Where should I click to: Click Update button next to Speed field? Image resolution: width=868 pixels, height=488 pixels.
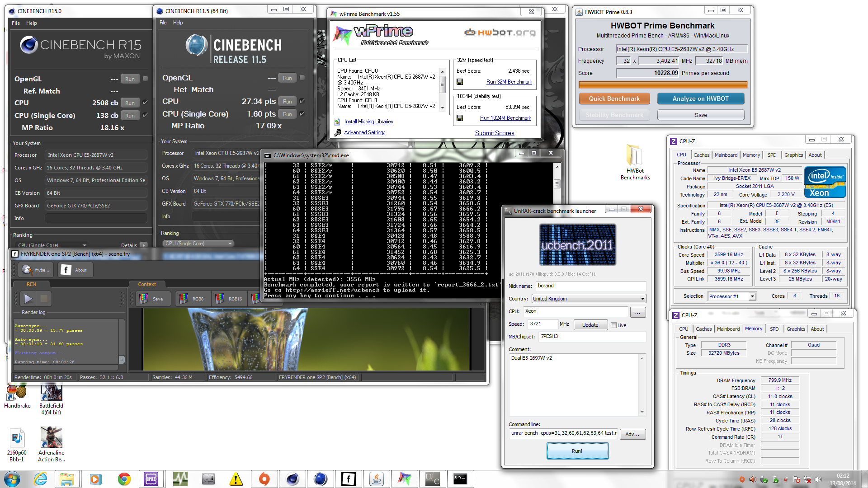pos(590,325)
